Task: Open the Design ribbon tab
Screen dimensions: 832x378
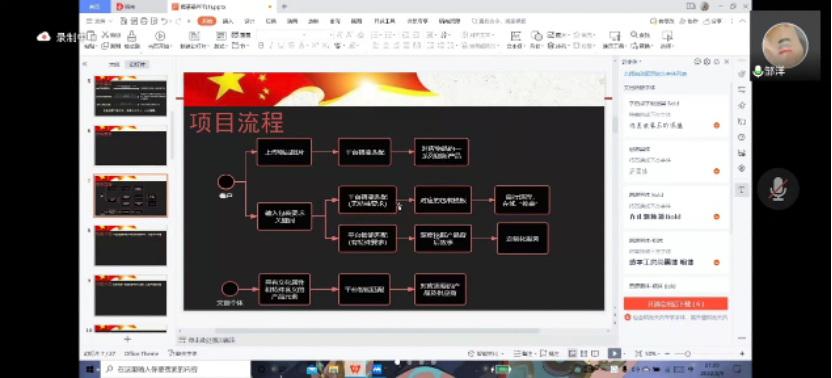Action: (x=249, y=21)
